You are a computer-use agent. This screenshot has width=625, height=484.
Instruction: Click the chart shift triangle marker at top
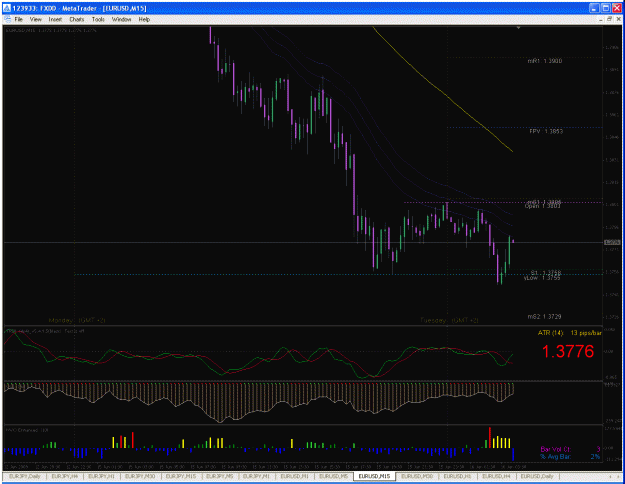(518, 28)
